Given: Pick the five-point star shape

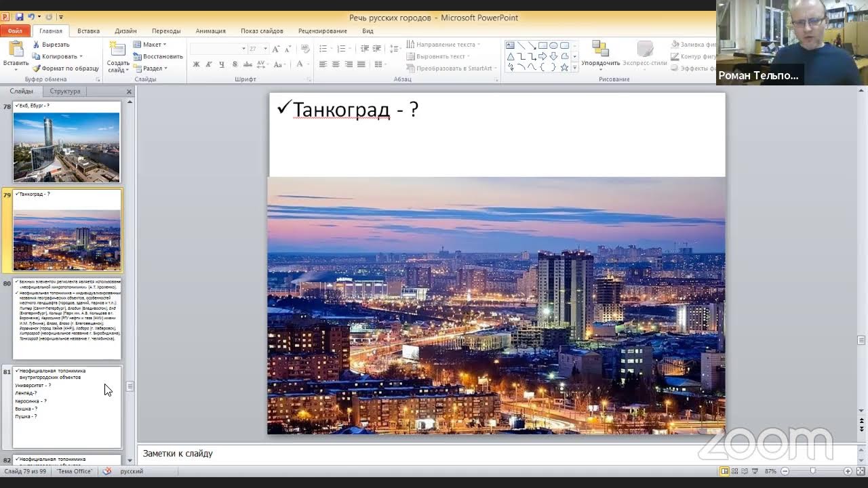Looking at the screenshot, I should click(564, 67).
